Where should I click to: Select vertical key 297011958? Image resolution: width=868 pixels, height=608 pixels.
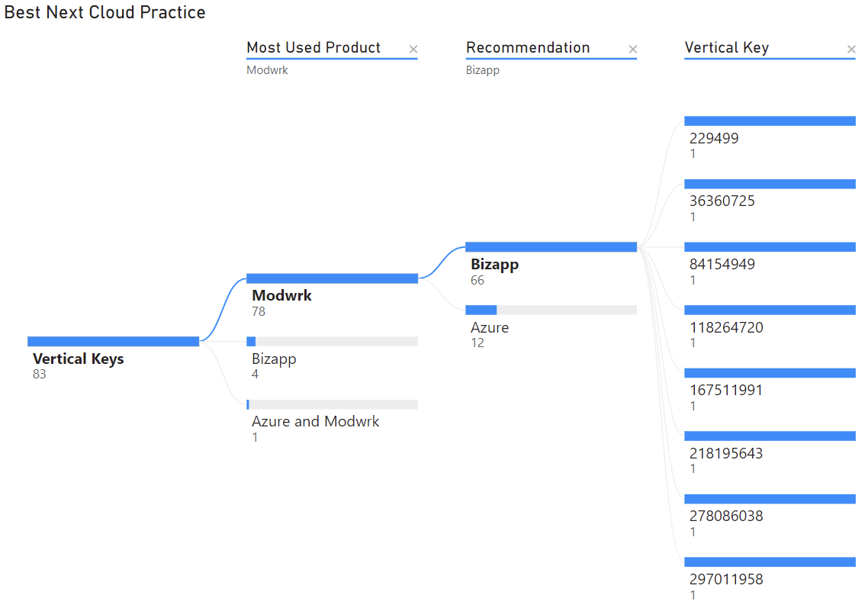(x=770, y=562)
